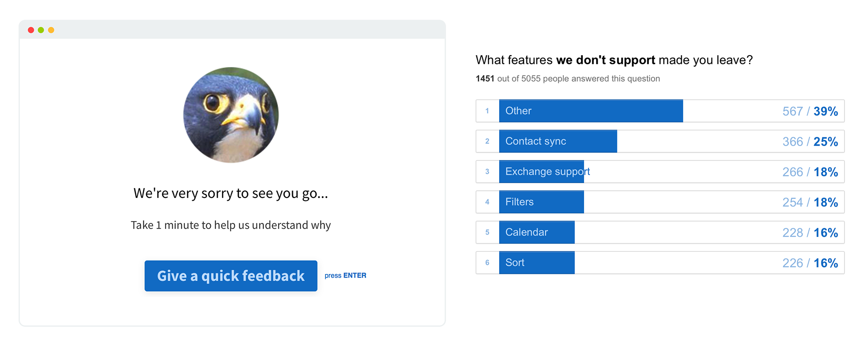Click the 567 / 39% count
Image resolution: width=868 pixels, height=349 pixels.
(x=810, y=111)
